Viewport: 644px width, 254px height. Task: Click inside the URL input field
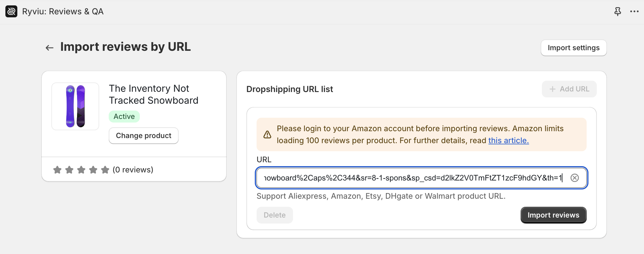pyautogui.click(x=413, y=178)
